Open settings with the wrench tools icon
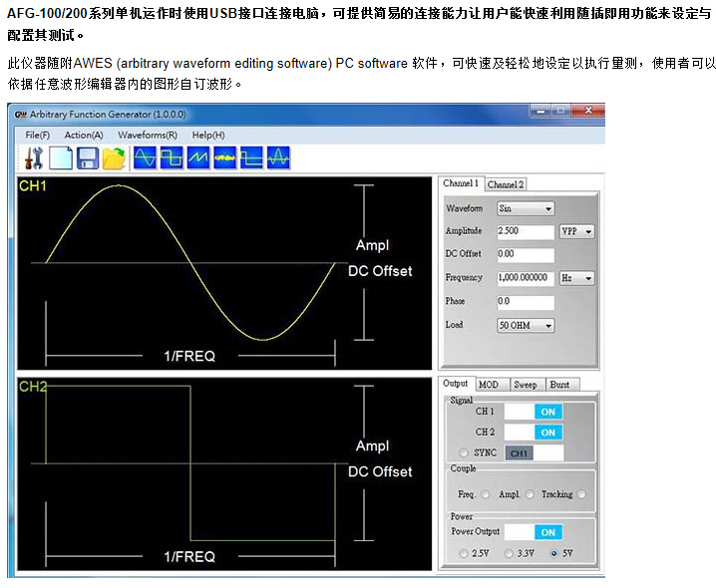Image resolution: width=716 pixels, height=588 pixels. coord(34,157)
